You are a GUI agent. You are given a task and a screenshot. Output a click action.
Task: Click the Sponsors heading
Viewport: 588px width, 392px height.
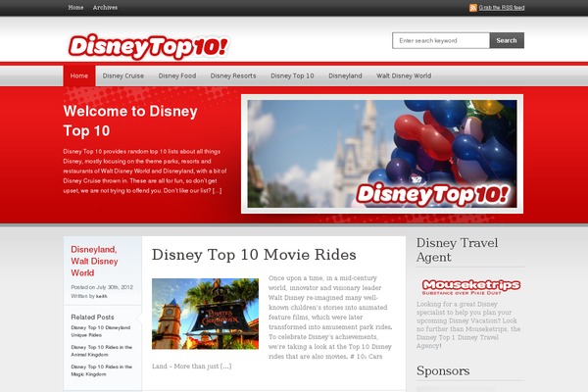coord(443,371)
